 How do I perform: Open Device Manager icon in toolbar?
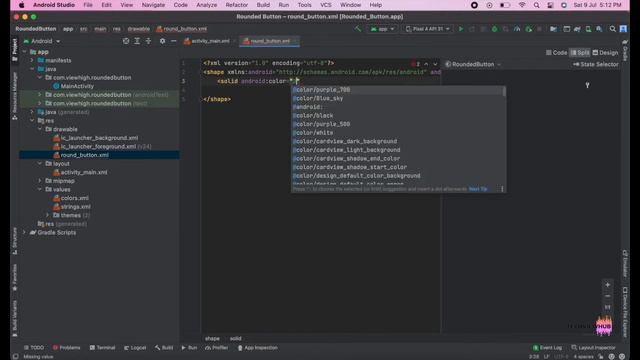coord(588,29)
